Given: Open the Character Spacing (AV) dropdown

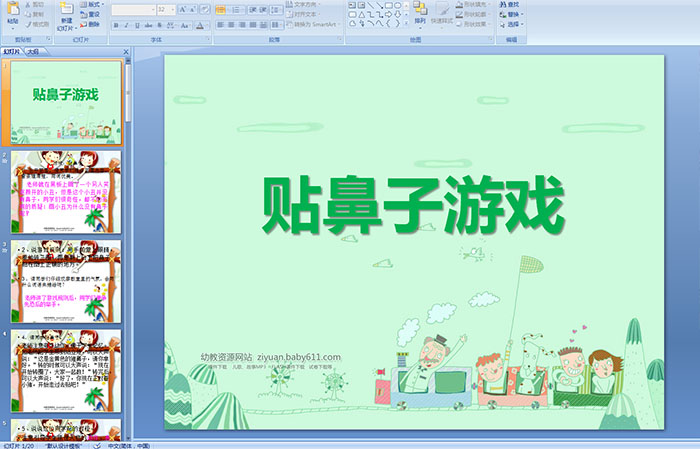Looking at the screenshot, I should click(171, 25).
